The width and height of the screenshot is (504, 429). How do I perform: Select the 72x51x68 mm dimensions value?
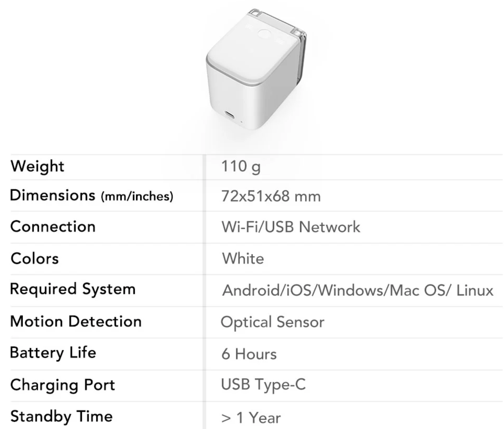tap(271, 196)
